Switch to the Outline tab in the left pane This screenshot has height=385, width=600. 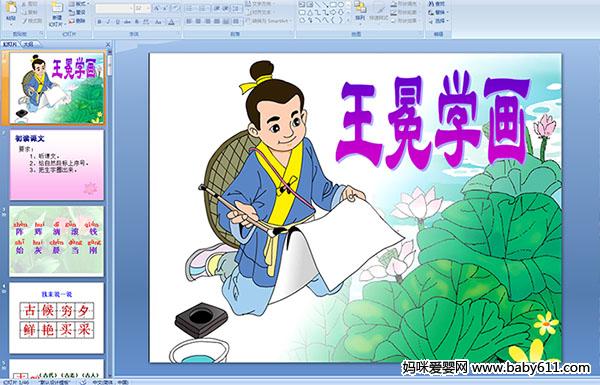point(29,44)
